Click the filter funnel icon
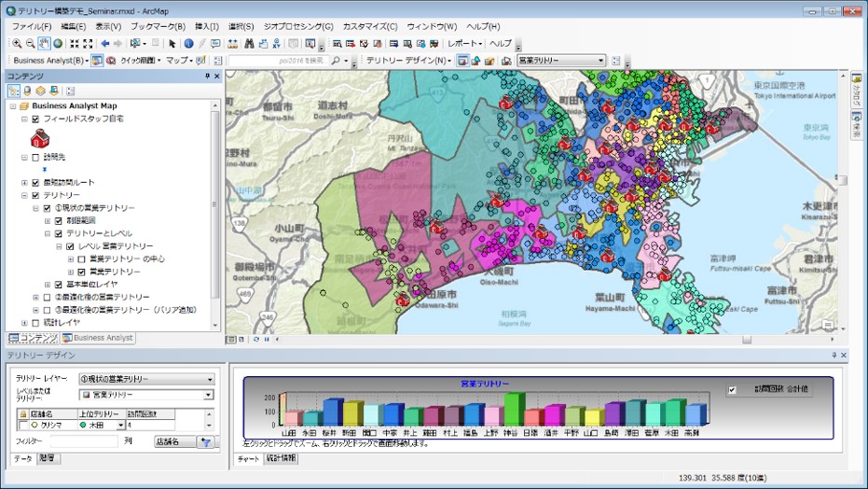This screenshot has height=489, width=868. click(x=206, y=442)
